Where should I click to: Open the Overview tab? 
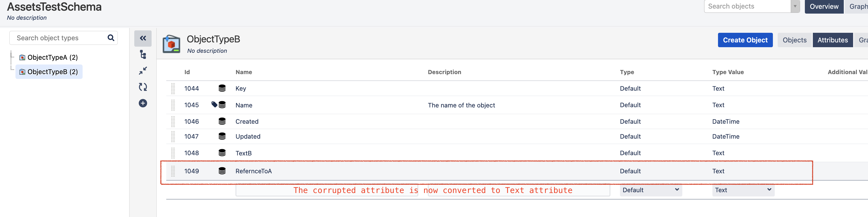[824, 7]
